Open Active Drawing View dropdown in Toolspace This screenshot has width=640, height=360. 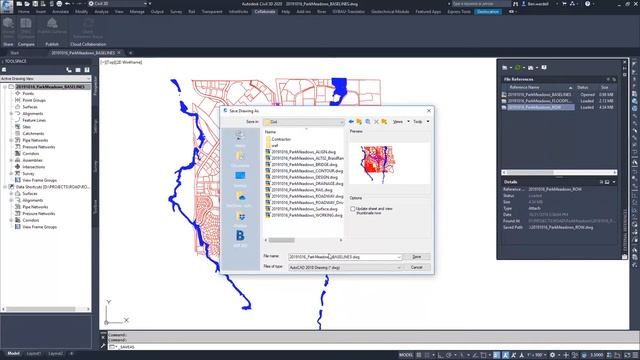(x=46, y=78)
